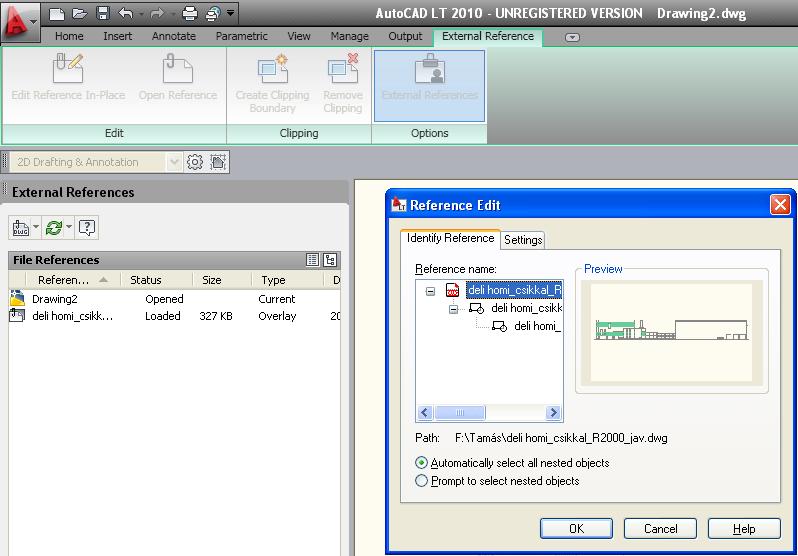Viewport: 798px width, 556px height.
Task: Collapse the nested deli homi_csikk block node
Action: (453, 309)
